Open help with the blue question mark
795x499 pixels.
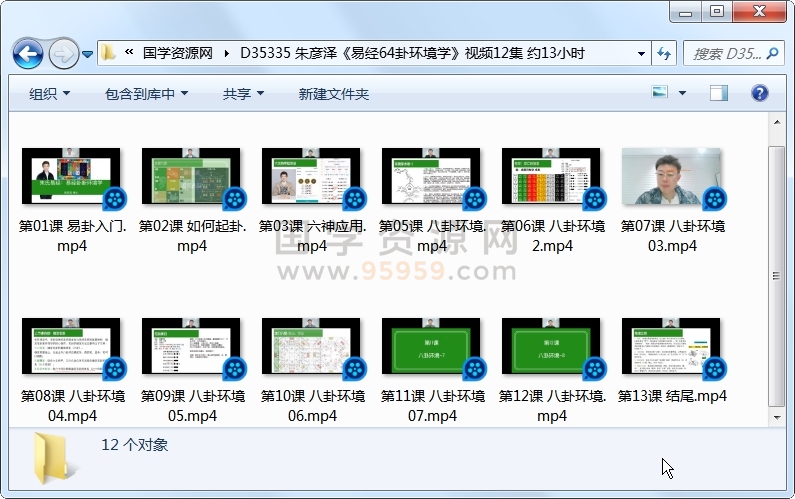(x=760, y=93)
